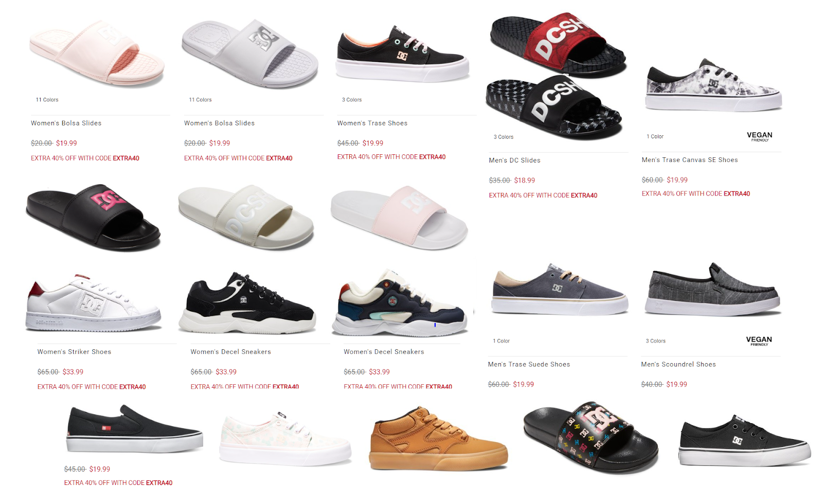Select black slide with pink DC logo
823x504 pixels.
pyautogui.click(x=93, y=218)
